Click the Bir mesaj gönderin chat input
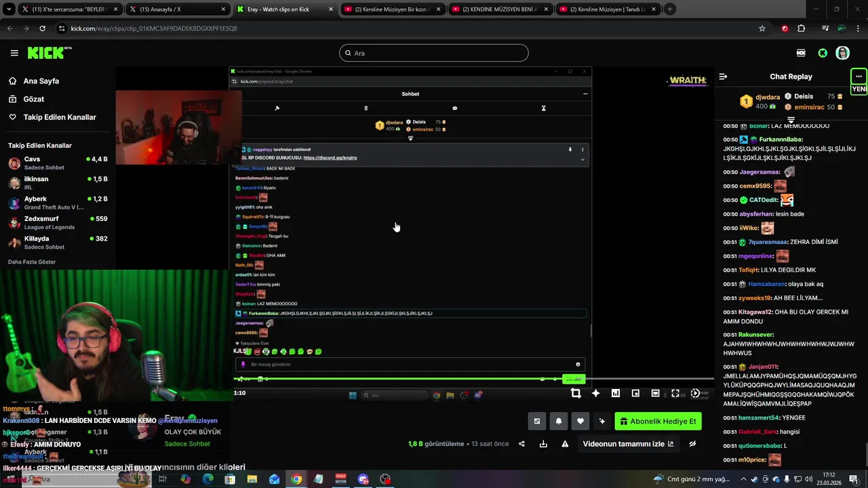This screenshot has width=868, height=488. click(410, 365)
